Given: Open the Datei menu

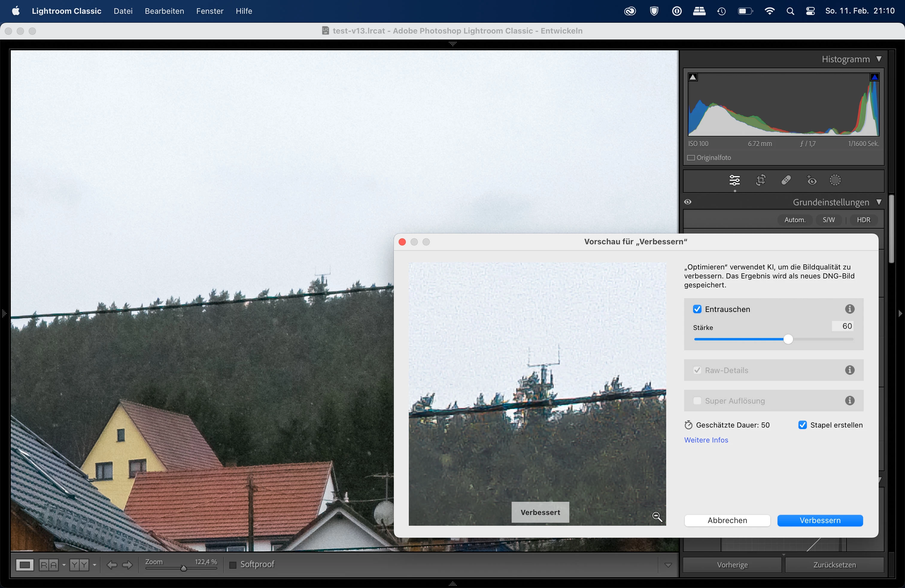Looking at the screenshot, I should (x=123, y=11).
